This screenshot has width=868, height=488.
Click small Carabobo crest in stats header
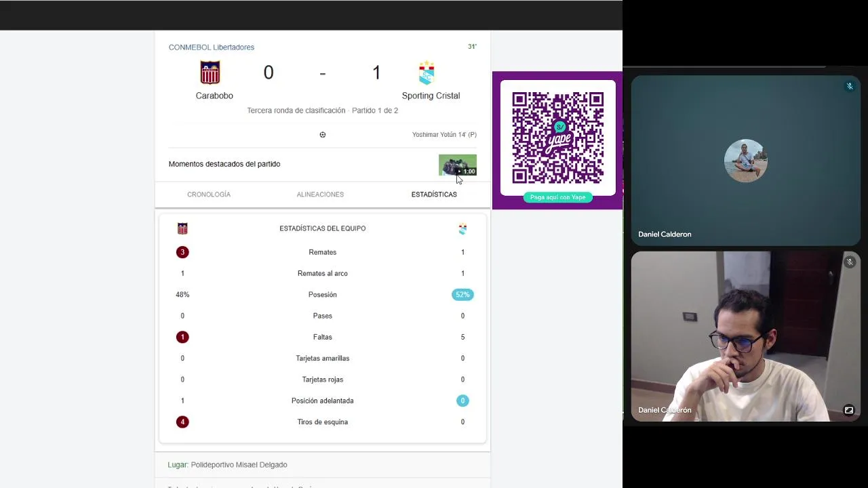(x=182, y=228)
